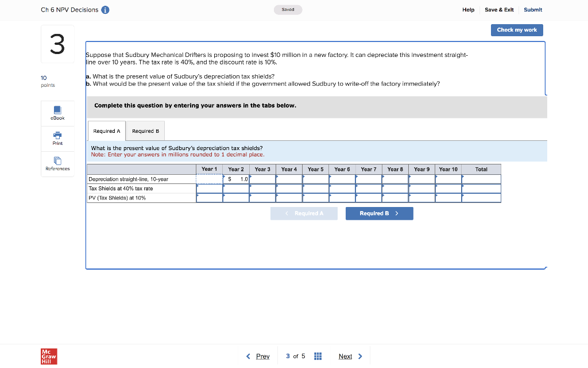The width and height of the screenshot is (588, 368).
Task: Select the Total column tax shields cell
Action: click(x=481, y=188)
